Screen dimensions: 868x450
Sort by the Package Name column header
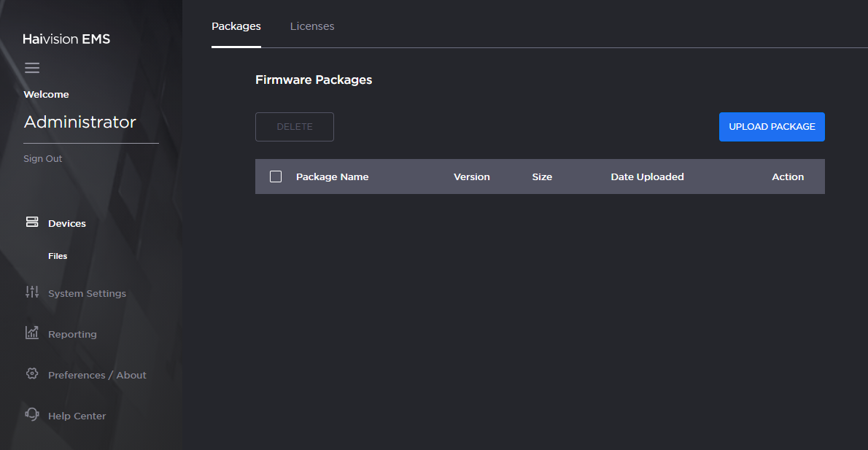pyautogui.click(x=332, y=176)
